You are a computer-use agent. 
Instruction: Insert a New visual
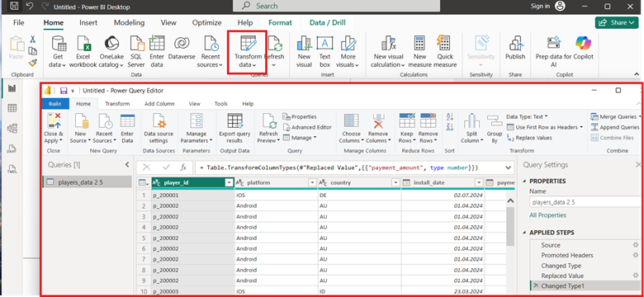[x=305, y=52]
